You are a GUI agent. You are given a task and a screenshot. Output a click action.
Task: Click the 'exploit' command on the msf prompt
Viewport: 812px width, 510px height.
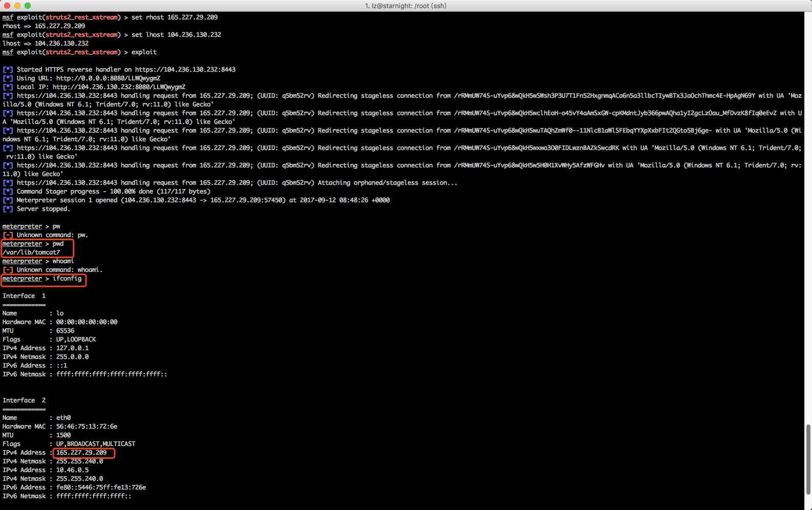pyautogui.click(x=144, y=52)
